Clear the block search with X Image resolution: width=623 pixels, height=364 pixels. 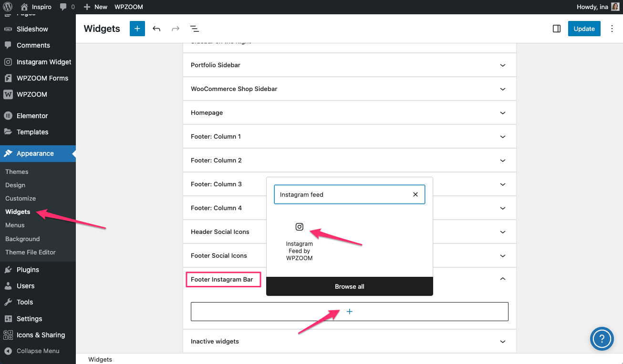tap(415, 194)
